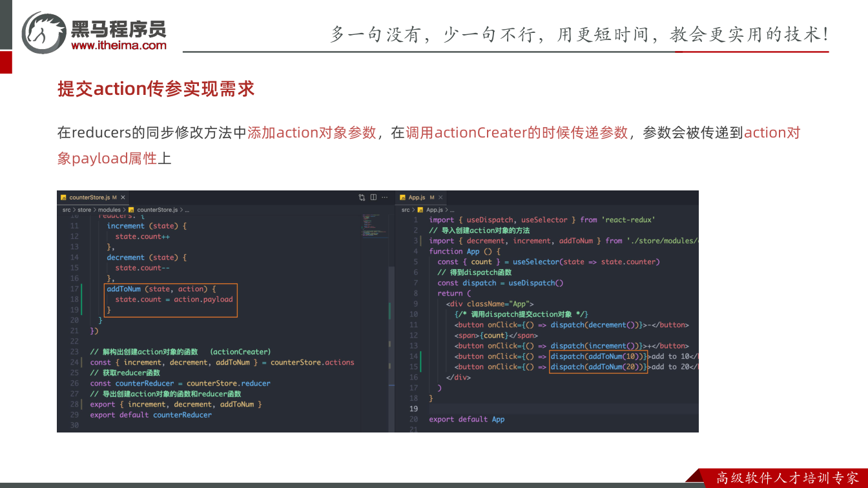Click 'dispatch(addToNum(20))' code

[x=599, y=367]
